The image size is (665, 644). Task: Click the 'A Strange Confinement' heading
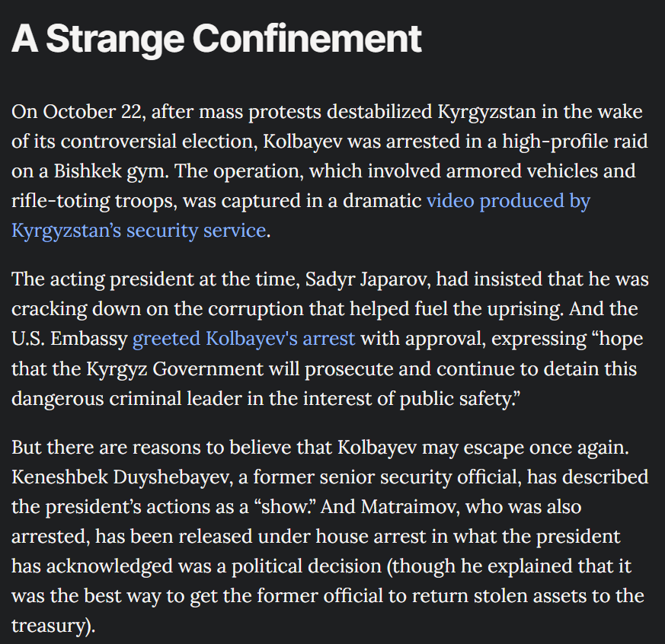tap(216, 39)
